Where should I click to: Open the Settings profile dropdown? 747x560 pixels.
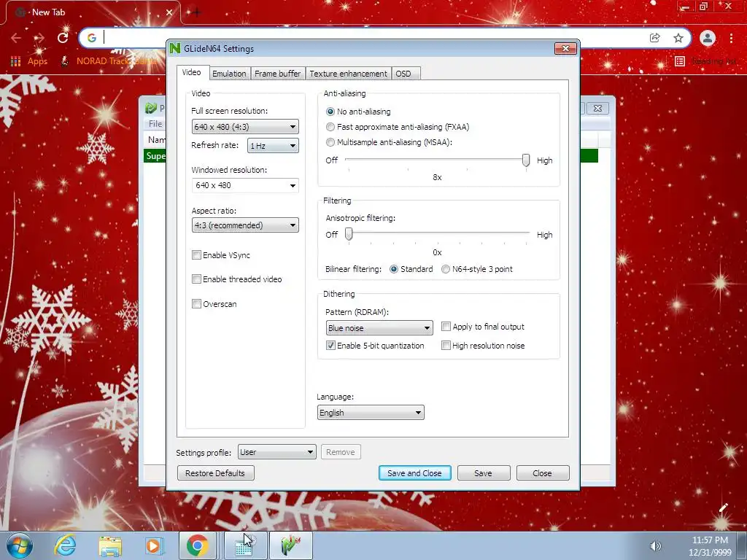pyautogui.click(x=276, y=452)
